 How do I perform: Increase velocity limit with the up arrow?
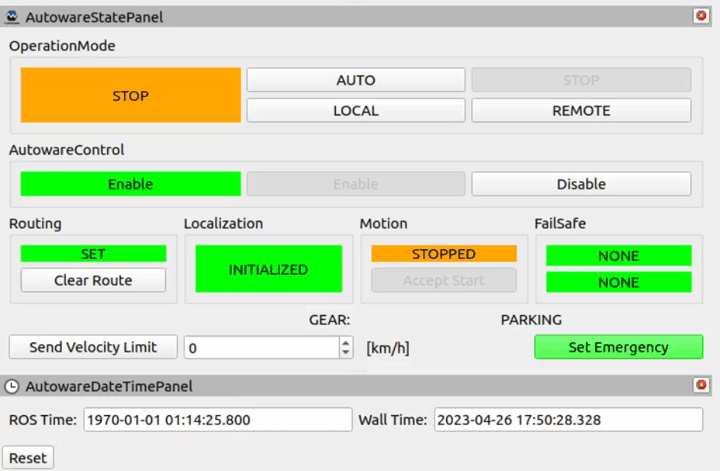346,342
